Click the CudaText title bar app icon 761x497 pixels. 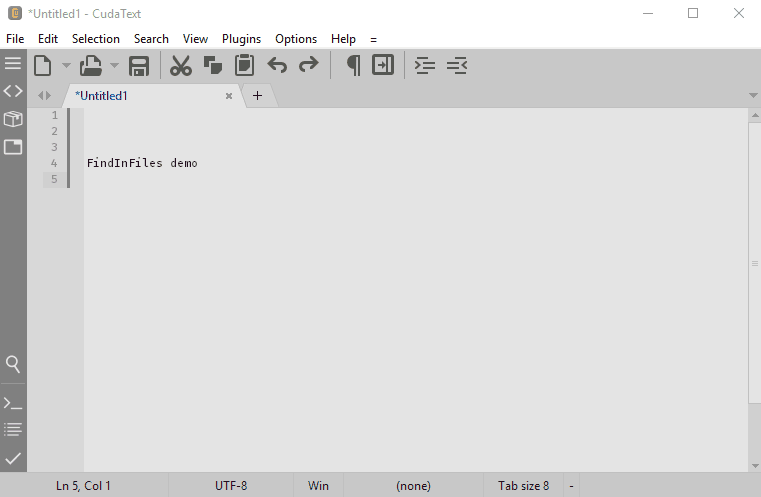pos(15,13)
